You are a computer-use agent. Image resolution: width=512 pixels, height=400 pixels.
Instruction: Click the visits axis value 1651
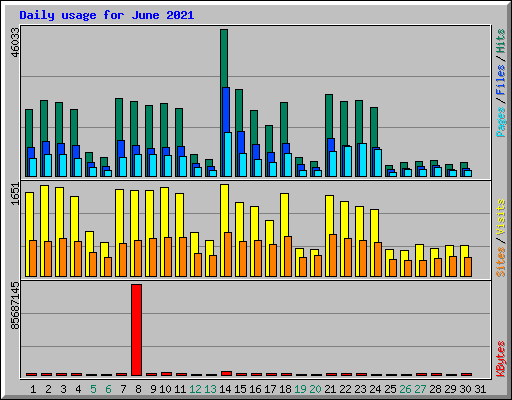click(x=15, y=194)
